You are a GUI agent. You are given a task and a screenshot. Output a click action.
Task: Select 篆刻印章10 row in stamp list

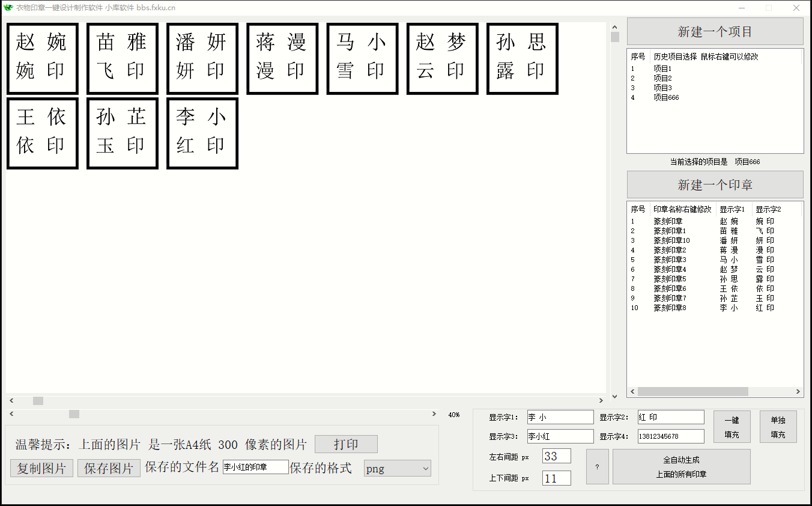coord(671,240)
